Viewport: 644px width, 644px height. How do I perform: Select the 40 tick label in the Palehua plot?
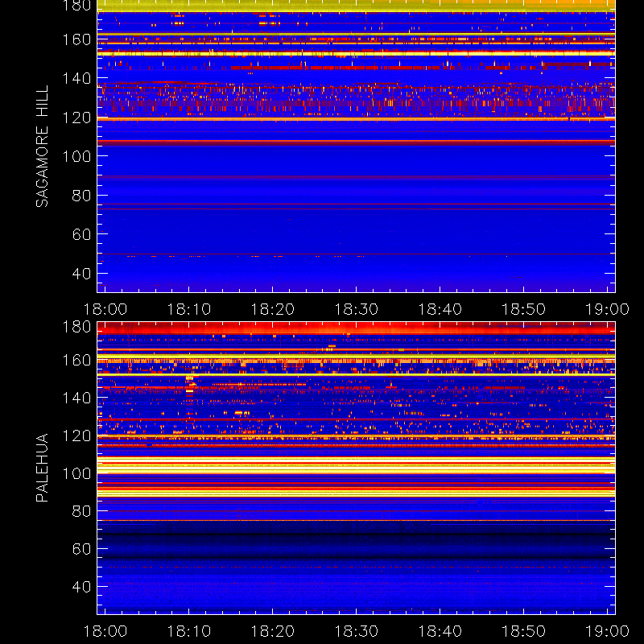coord(81,587)
